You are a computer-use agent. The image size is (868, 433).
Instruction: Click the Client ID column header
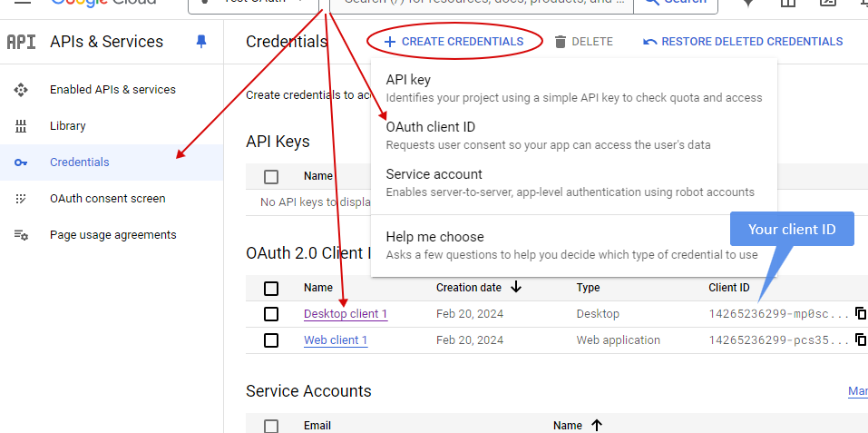click(x=729, y=288)
